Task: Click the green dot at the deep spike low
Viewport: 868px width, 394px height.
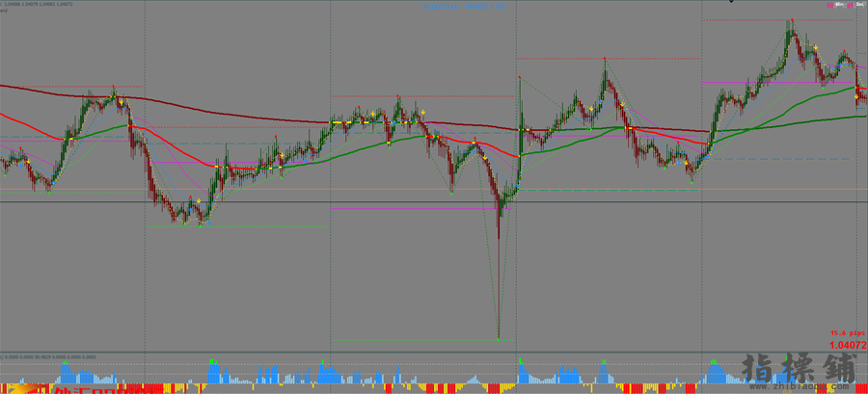Action: pyautogui.click(x=499, y=339)
